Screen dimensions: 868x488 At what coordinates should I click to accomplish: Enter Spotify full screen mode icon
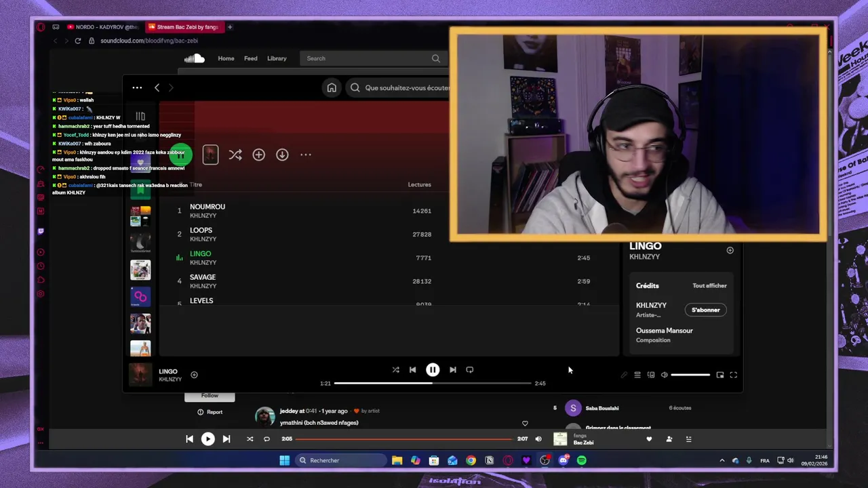733,375
